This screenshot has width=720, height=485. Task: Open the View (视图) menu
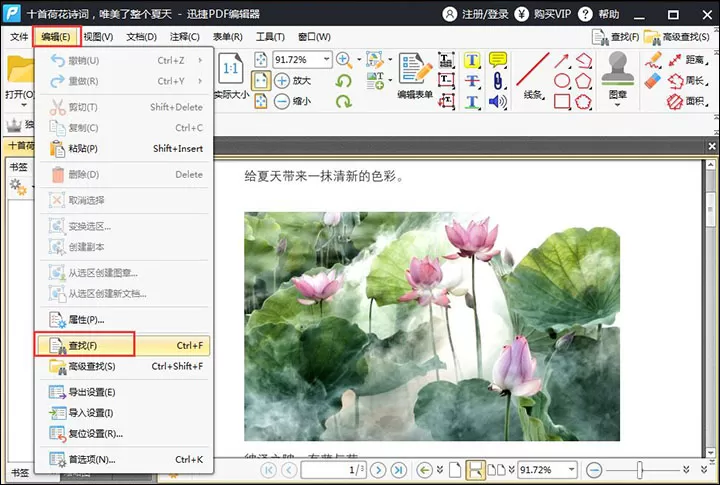[x=98, y=37]
